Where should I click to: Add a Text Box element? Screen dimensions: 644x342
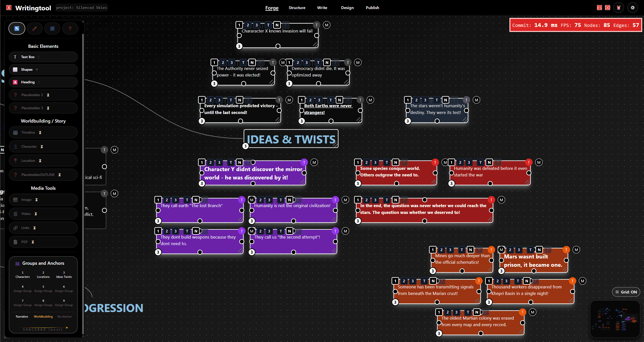(43, 57)
